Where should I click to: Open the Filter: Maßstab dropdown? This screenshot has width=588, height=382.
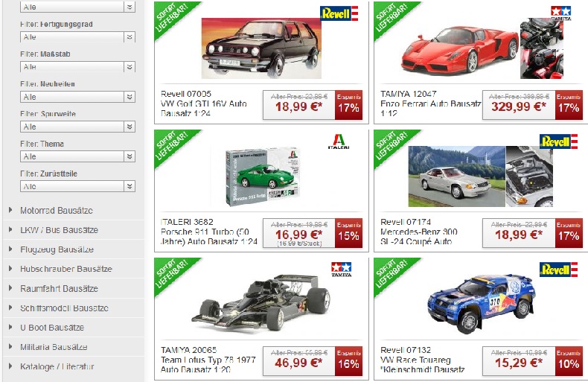click(77, 67)
